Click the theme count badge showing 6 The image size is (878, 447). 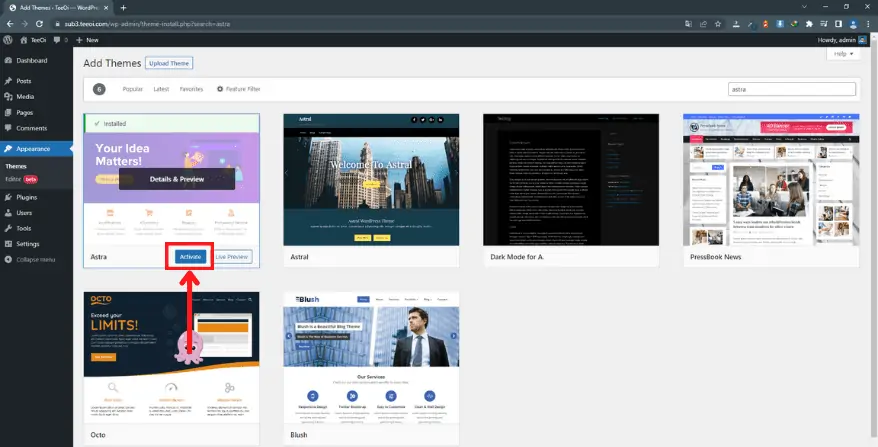[x=99, y=89]
